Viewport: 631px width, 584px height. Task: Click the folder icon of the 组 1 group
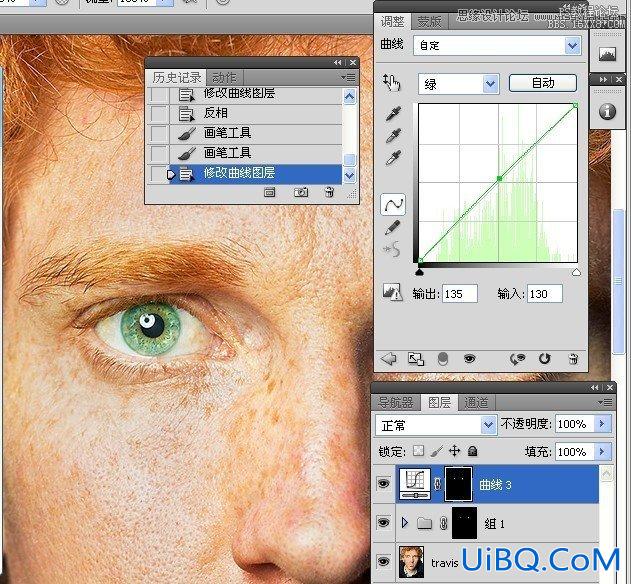tap(424, 523)
